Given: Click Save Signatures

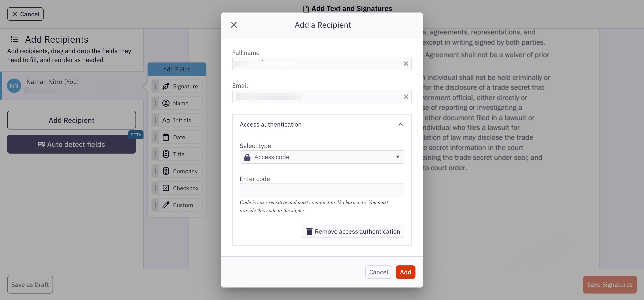Looking at the screenshot, I should coord(610,285).
